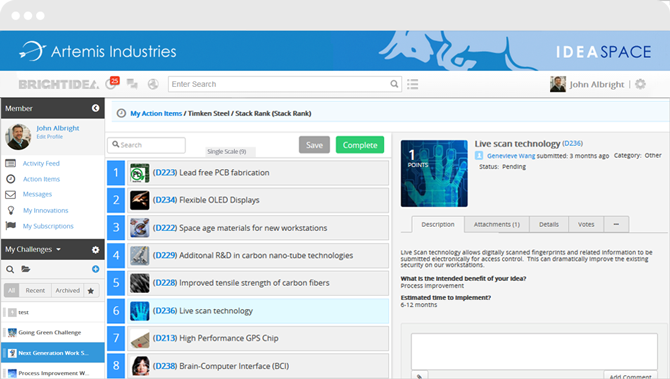Click John Albright's header avatar
The image size is (670, 379).
coord(558,84)
